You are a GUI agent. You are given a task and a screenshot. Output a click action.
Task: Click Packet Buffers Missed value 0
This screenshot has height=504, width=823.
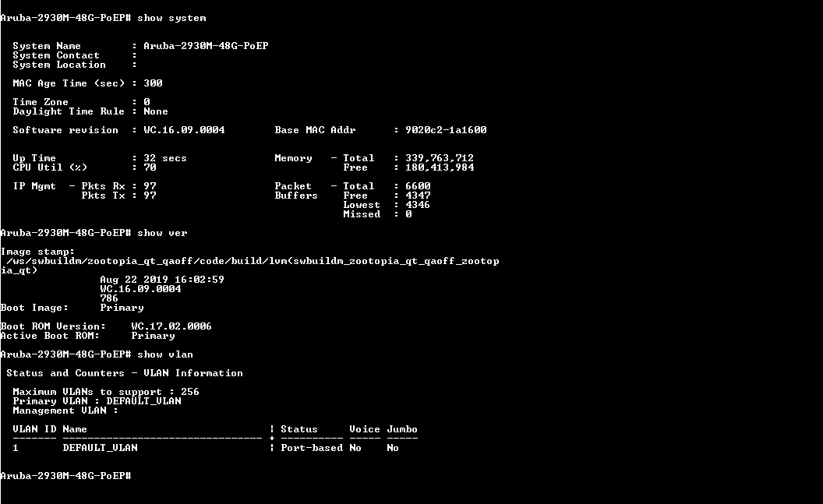coord(408,214)
